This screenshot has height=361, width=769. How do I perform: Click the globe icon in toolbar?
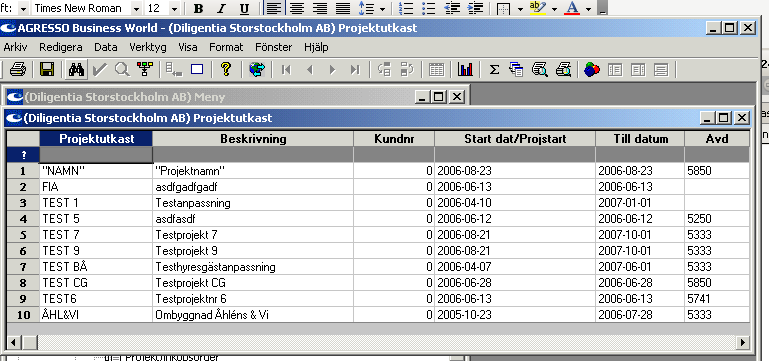tap(256, 70)
